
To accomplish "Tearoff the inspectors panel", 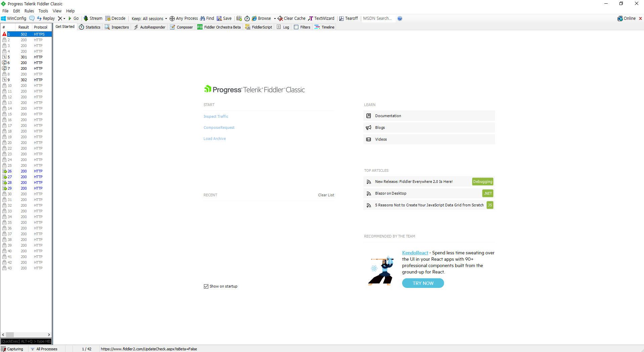I will click(349, 18).
